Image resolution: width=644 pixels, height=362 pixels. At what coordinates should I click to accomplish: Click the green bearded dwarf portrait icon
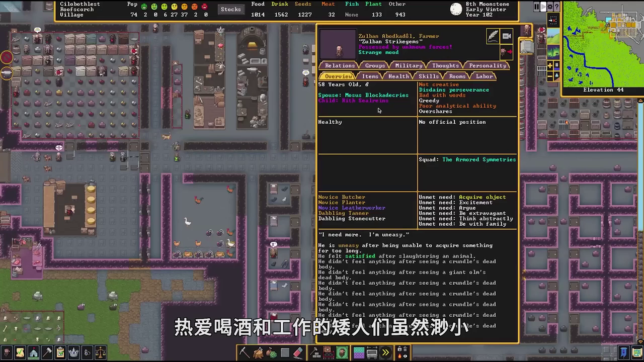(x=342, y=352)
